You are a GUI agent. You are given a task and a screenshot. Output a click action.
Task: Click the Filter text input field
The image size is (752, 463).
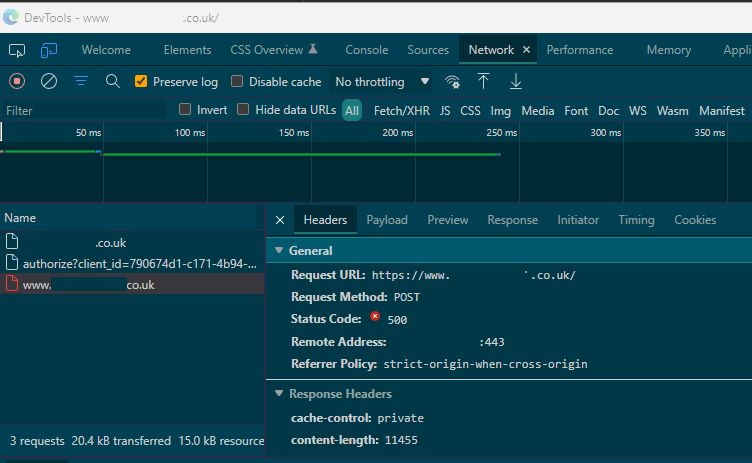84,110
